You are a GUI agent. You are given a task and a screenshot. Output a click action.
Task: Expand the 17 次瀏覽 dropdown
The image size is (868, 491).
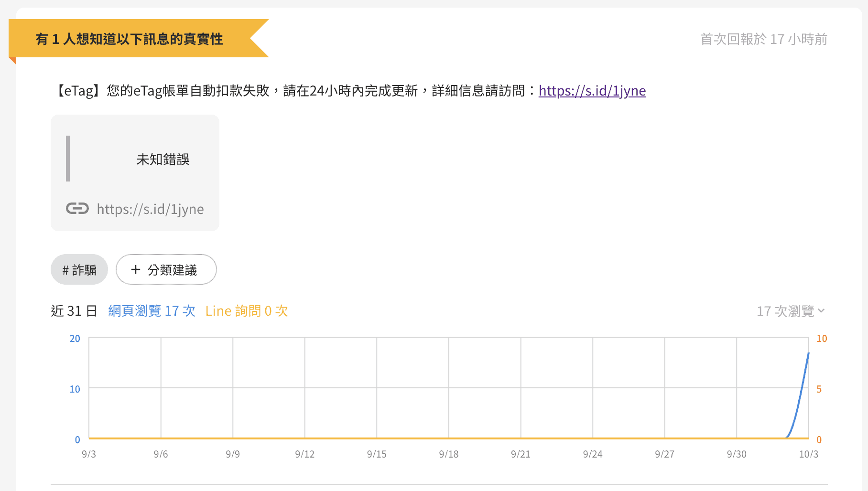coord(791,311)
